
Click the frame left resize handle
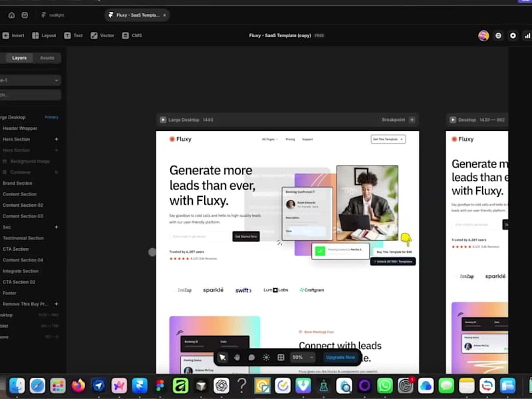tap(152, 252)
